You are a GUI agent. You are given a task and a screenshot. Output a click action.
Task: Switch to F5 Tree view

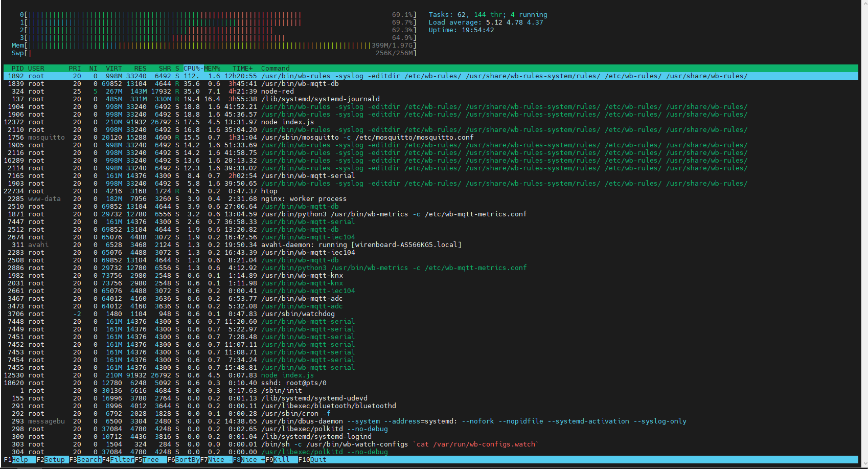151,459
